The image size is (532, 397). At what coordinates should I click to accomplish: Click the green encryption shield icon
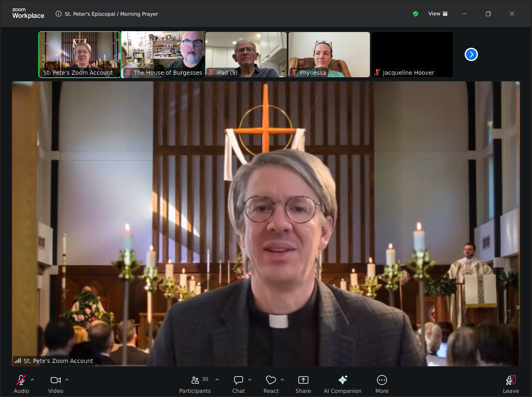(415, 14)
